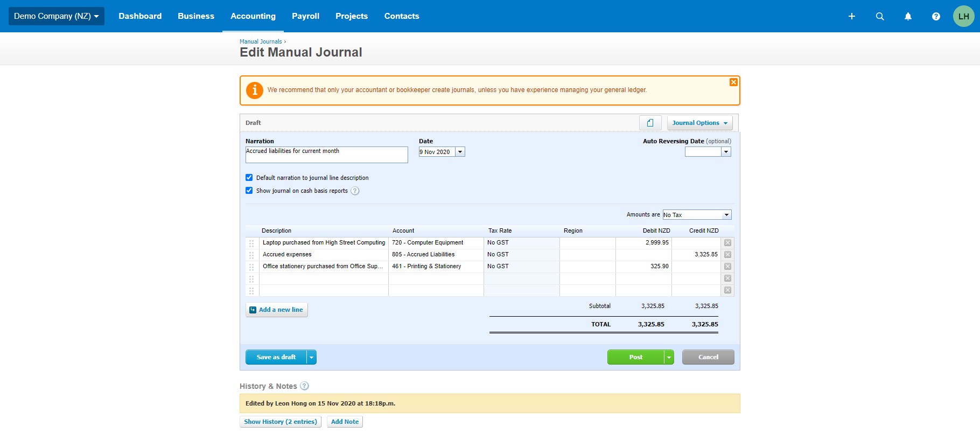Toggle Default narration to journal line description

click(249, 178)
